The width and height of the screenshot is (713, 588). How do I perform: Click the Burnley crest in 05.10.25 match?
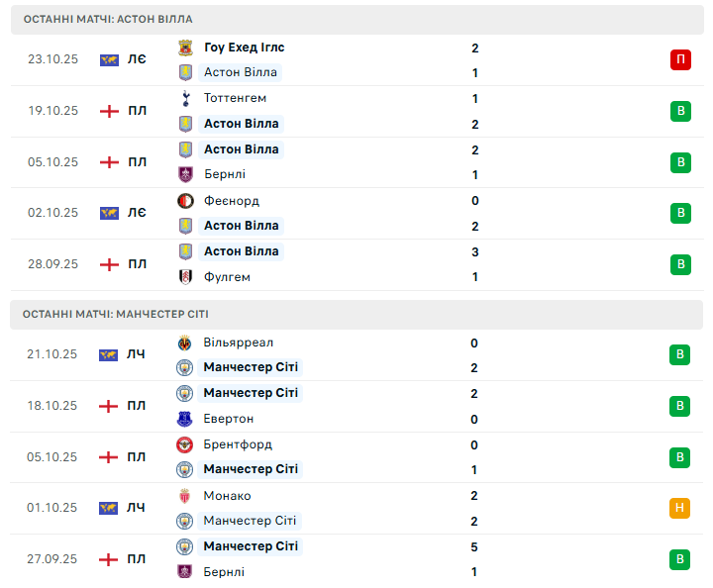(x=184, y=175)
